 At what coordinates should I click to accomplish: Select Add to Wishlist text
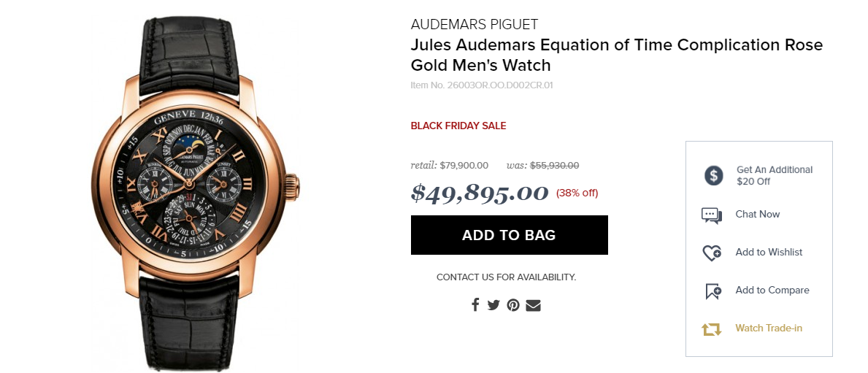[769, 252]
